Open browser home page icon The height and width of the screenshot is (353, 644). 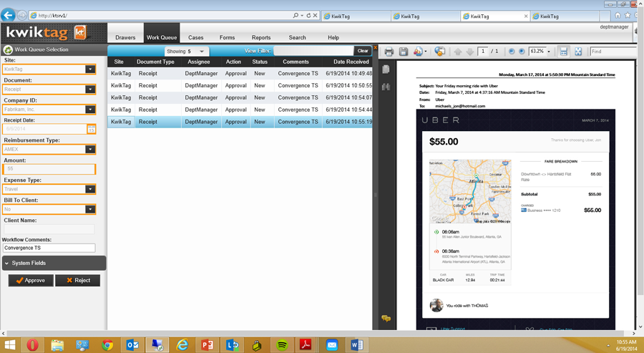click(x=618, y=15)
